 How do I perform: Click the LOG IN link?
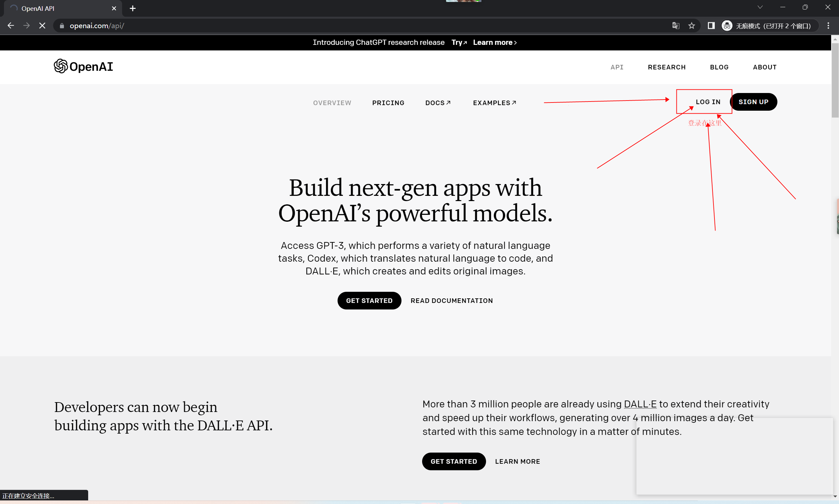(708, 102)
